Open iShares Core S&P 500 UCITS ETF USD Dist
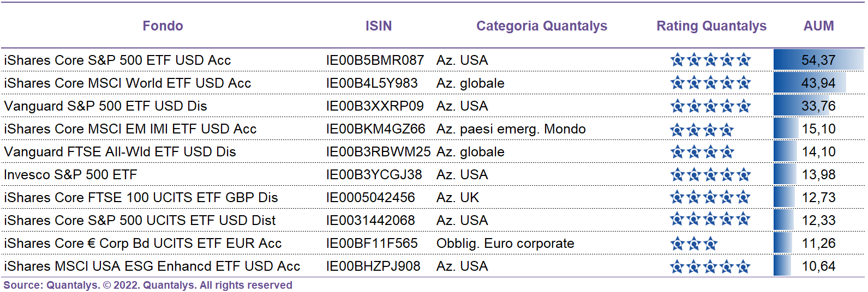 click(140, 221)
